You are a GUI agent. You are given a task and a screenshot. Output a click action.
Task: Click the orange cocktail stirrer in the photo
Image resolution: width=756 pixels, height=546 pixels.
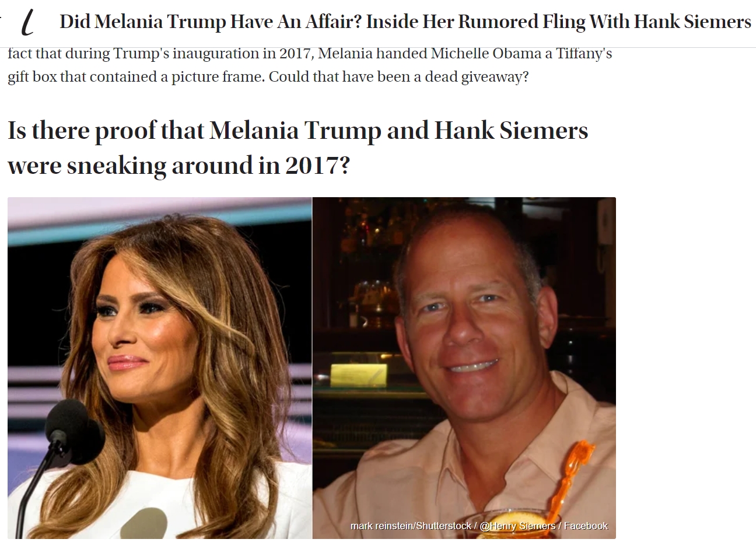coord(572,478)
